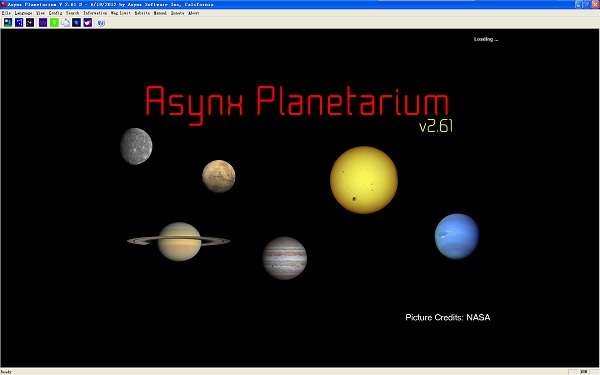
Task: Open the Manual menu item
Action: (x=160, y=13)
